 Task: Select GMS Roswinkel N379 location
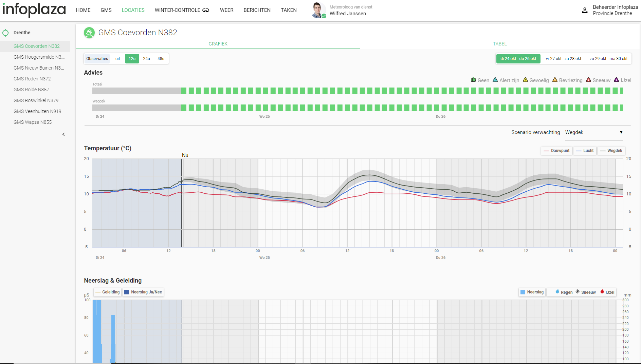[x=35, y=100]
